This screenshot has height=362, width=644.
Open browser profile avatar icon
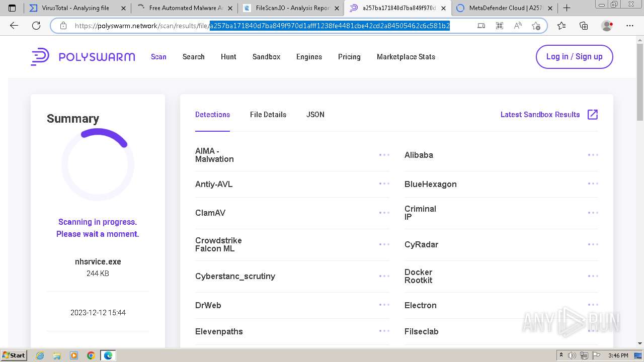point(607,26)
